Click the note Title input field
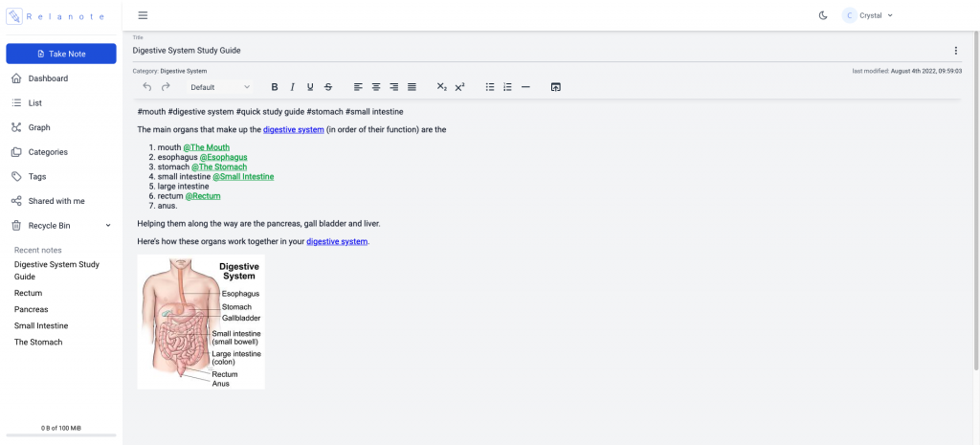980x445 pixels. [538, 51]
